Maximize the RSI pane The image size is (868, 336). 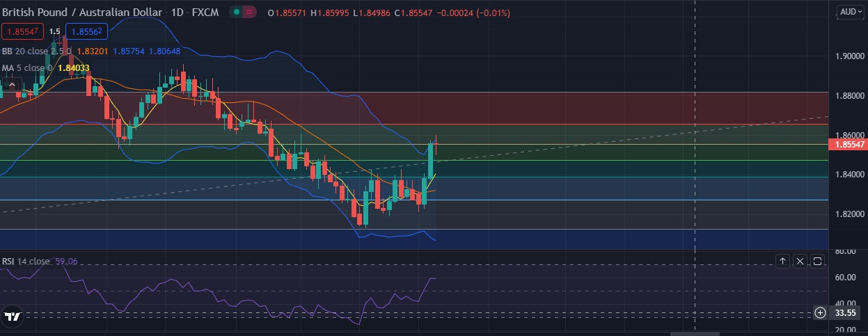817,261
